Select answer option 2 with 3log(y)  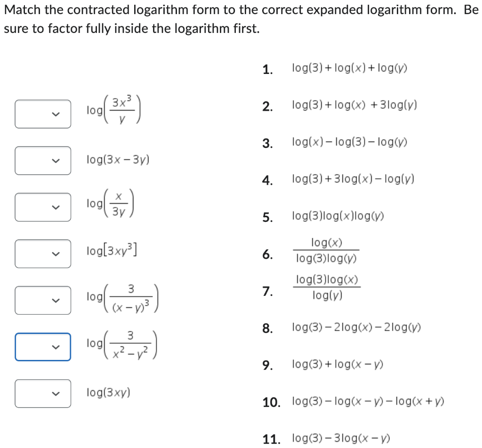click(x=354, y=105)
